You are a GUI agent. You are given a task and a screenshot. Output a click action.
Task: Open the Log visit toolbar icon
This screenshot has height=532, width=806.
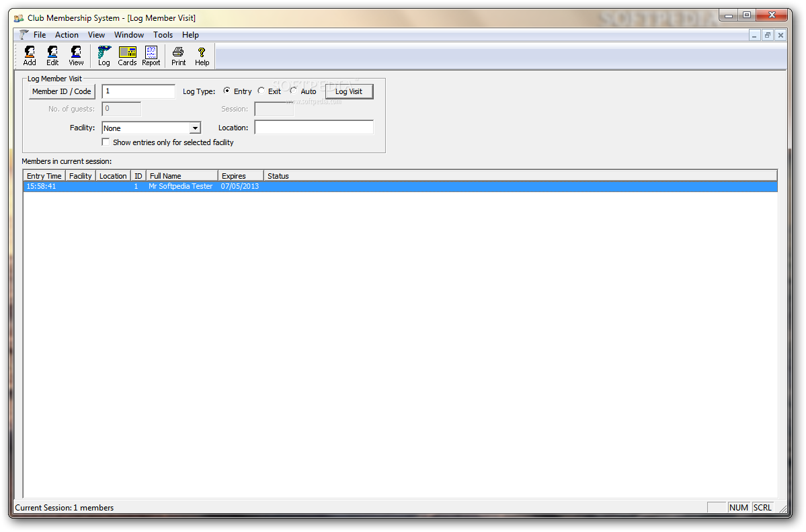pyautogui.click(x=104, y=56)
